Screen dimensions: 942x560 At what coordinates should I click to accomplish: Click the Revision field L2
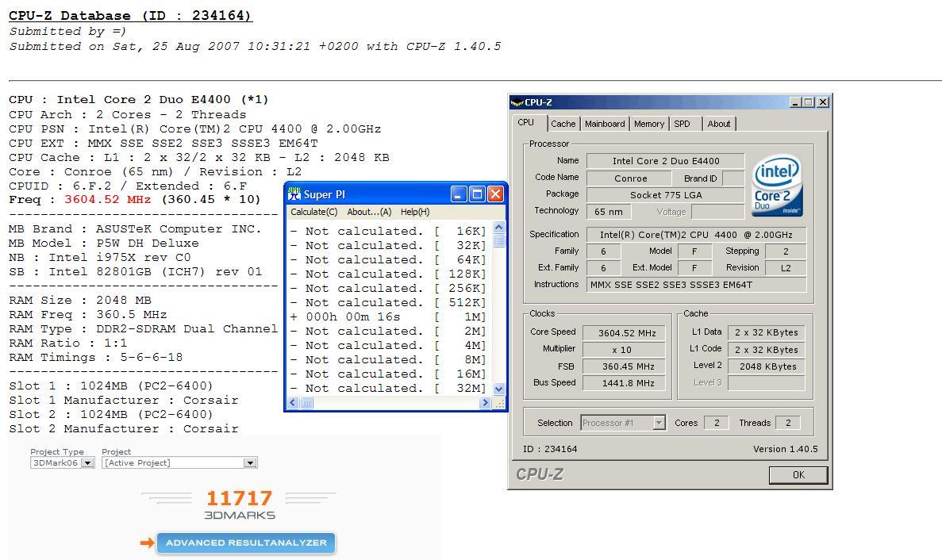[x=786, y=267]
